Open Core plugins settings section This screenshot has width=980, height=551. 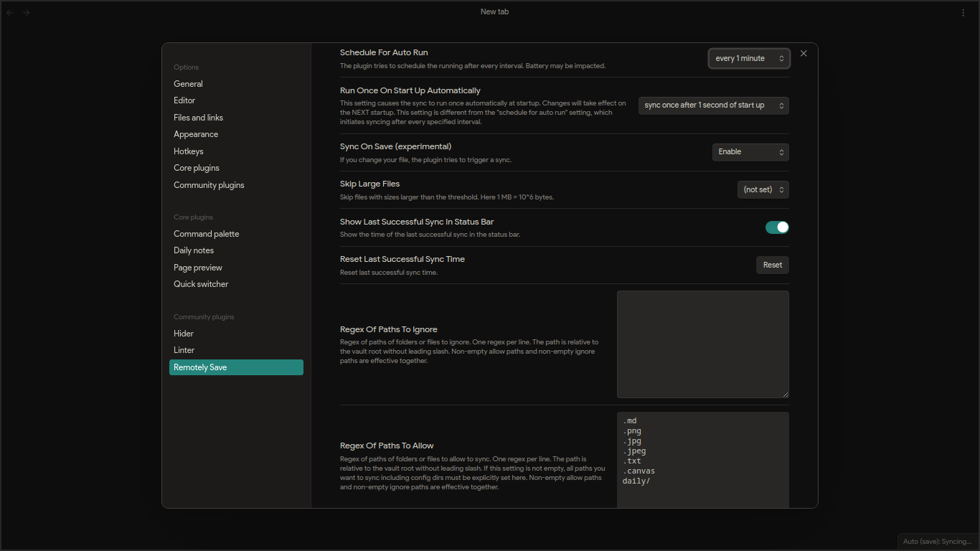click(x=236, y=168)
